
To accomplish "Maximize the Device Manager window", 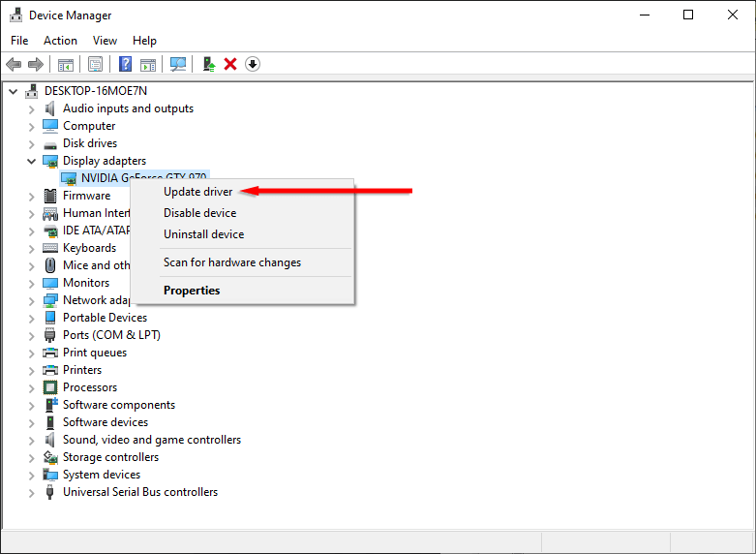I will pos(688,15).
